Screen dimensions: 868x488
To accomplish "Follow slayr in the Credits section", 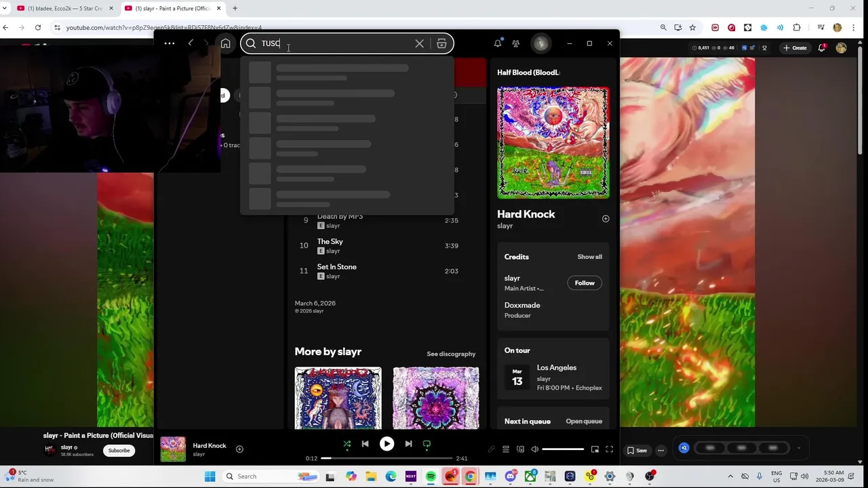I will [585, 283].
